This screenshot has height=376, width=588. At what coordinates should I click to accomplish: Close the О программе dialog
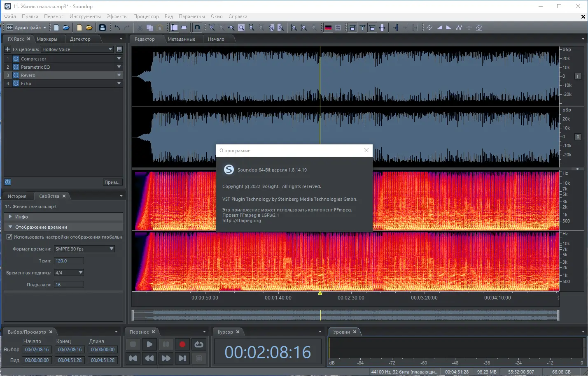tap(366, 150)
